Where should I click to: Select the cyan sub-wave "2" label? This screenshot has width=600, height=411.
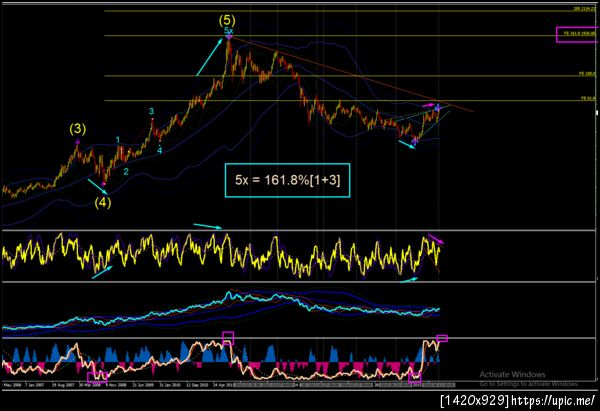coord(126,171)
